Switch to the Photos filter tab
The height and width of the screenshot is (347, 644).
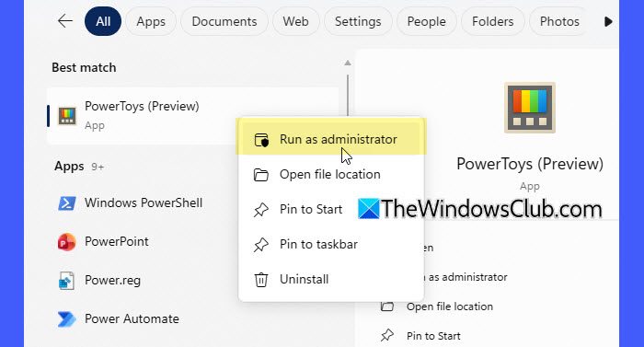click(559, 21)
